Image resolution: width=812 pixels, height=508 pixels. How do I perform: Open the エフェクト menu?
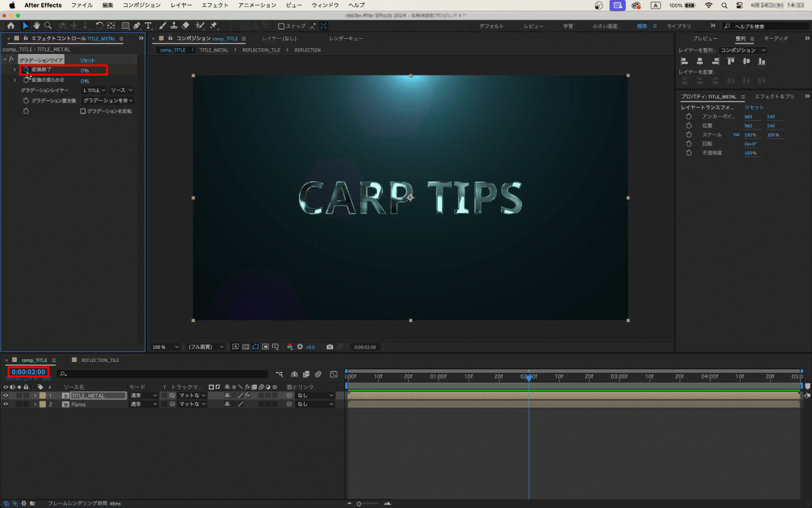click(214, 5)
